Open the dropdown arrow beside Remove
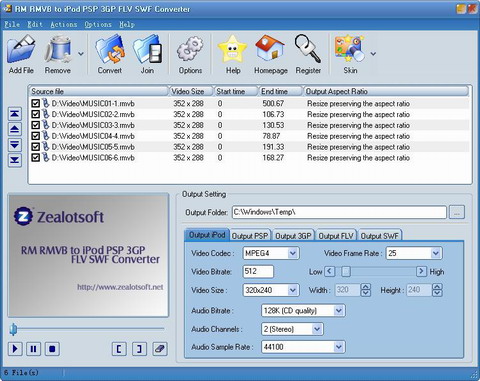480x381 pixels. (81, 53)
